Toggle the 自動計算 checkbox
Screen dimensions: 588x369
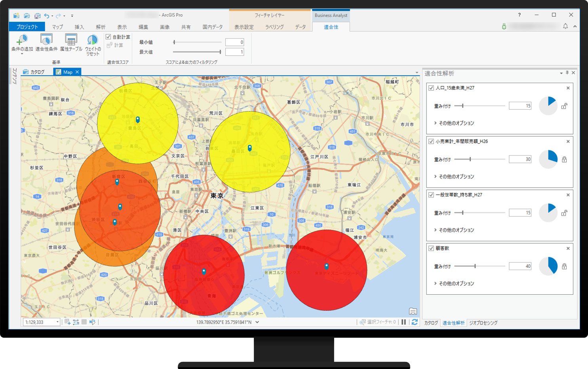click(x=108, y=37)
